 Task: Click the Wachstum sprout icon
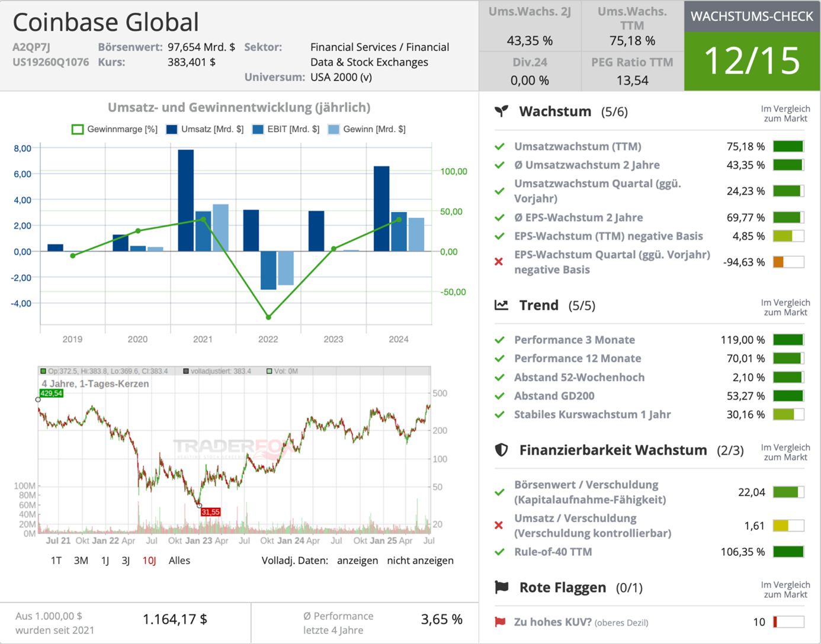tap(502, 111)
